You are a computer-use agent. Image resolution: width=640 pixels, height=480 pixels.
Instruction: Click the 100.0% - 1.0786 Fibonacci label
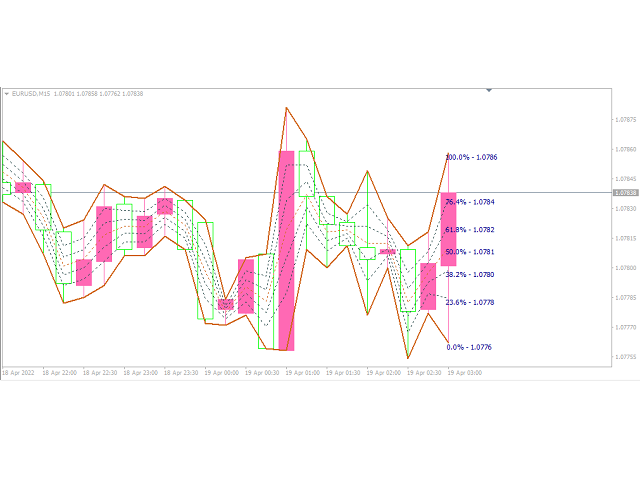(471, 158)
